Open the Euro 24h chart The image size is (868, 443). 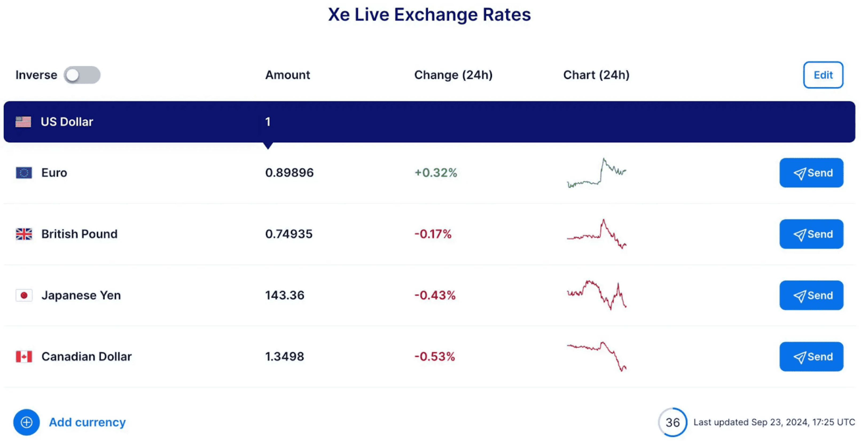596,173
